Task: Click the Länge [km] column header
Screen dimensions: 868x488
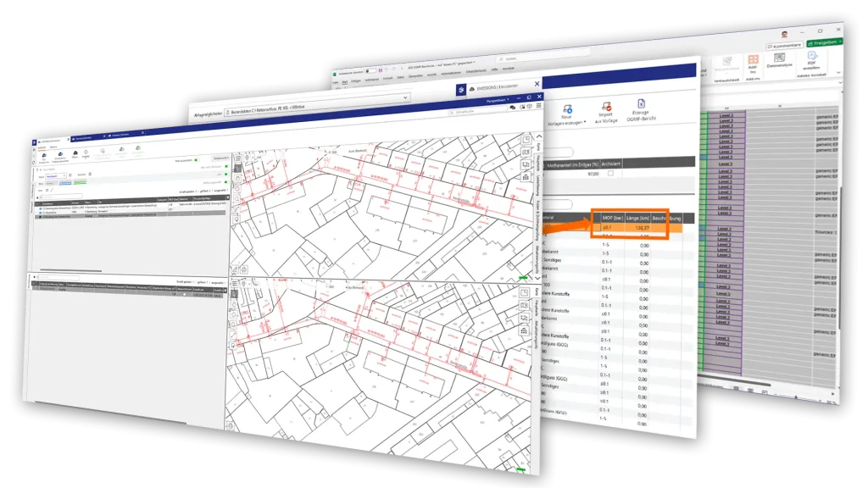Action: point(637,218)
